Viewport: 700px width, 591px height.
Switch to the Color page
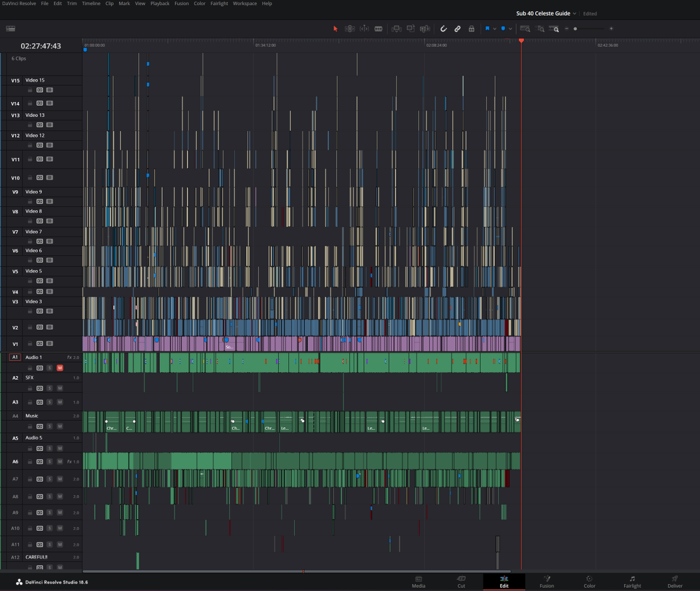pos(590,582)
